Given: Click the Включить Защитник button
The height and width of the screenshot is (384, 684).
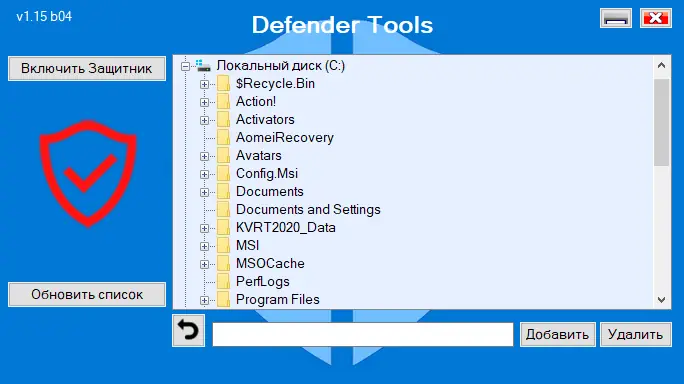Looking at the screenshot, I should pos(87,69).
